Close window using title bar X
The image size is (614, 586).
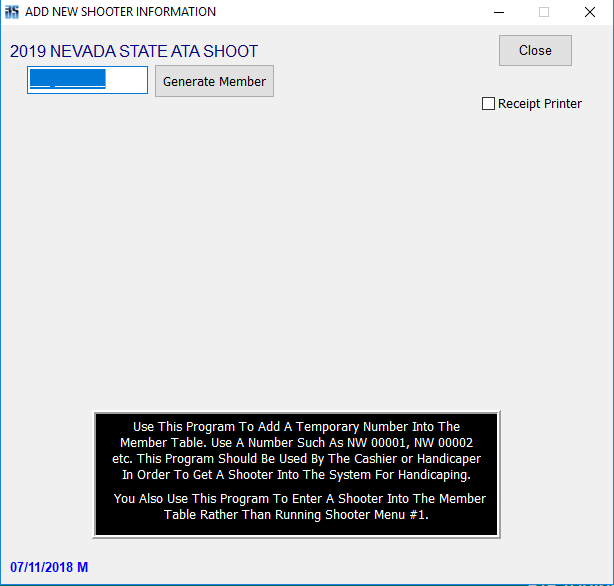pyautogui.click(x=590, y=12)
